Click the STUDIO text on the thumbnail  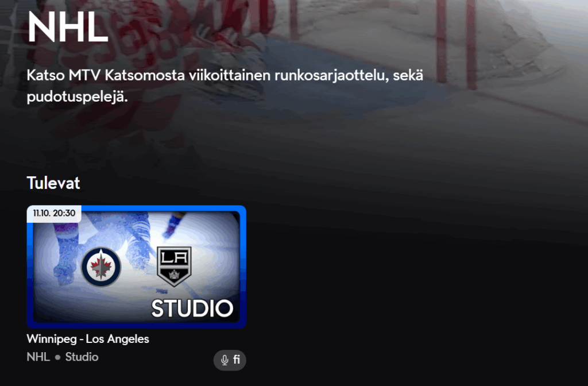(192, 308)
